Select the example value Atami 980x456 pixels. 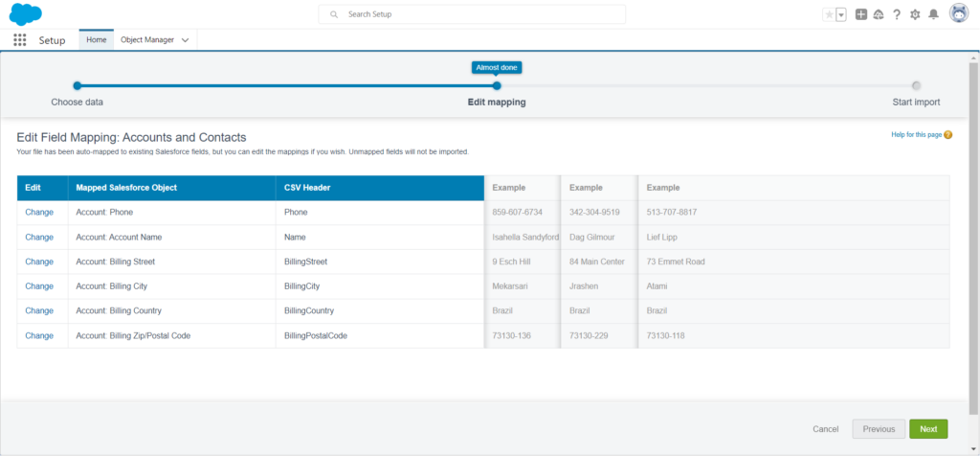[x=657, y=285]
